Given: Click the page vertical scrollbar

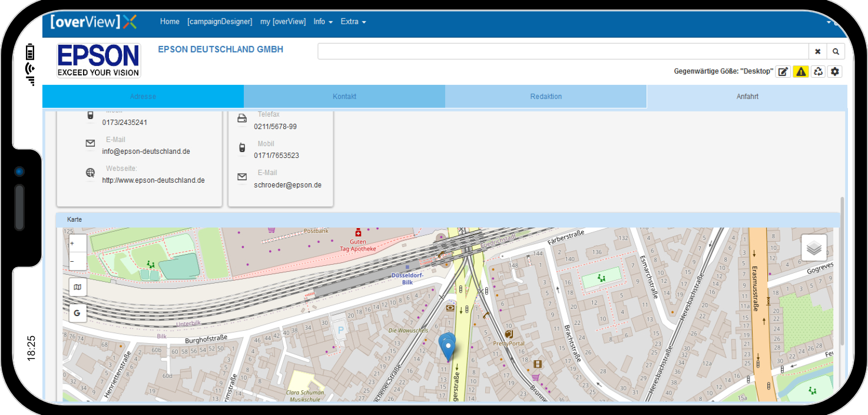Looking at the screenshot, I should pyautogui.click(x=842, y=271).
